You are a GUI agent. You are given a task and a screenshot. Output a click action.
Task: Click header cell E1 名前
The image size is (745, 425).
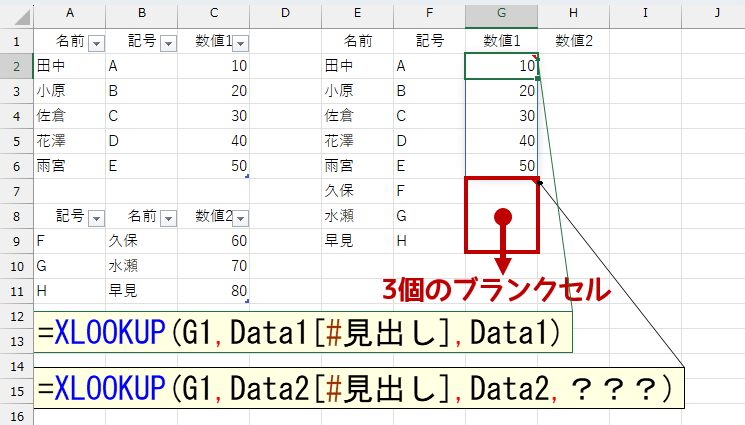(357, 41)
